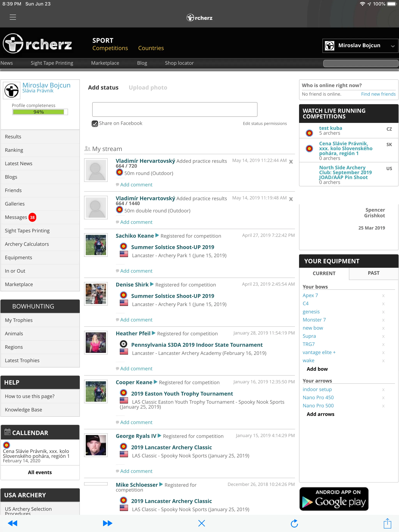
Task: Remove the Supra bow
Action: [x=383, y=336]
